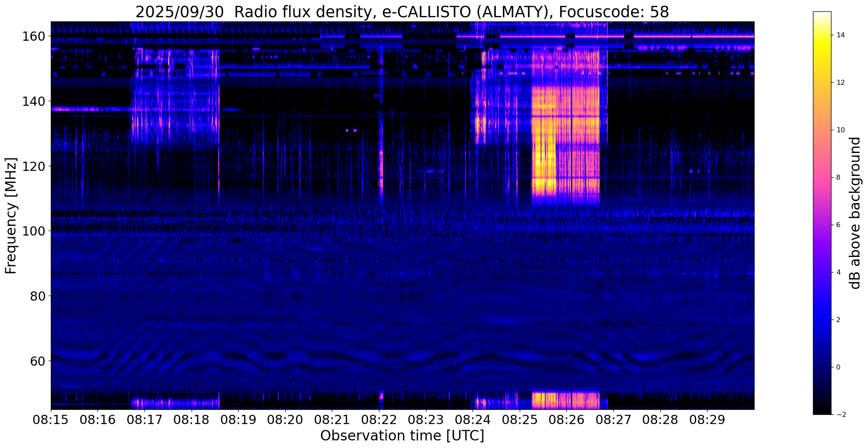
Task: Click the 08:23 time tick label
Action: (426, 420)
